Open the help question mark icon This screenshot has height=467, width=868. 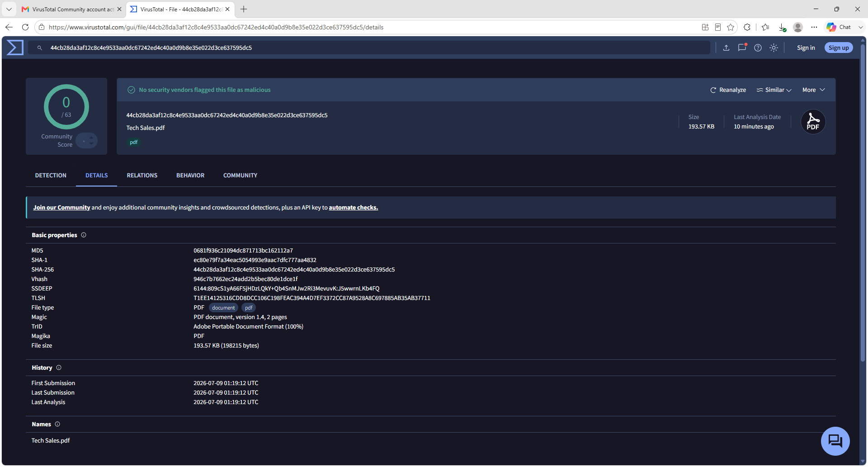point(758,48)
